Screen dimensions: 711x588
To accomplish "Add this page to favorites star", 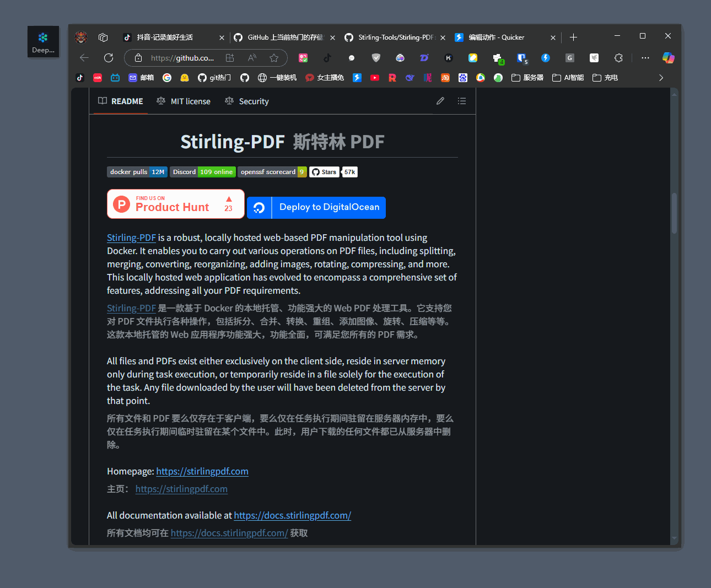I will pyautogui.click(x=274, y=58).
